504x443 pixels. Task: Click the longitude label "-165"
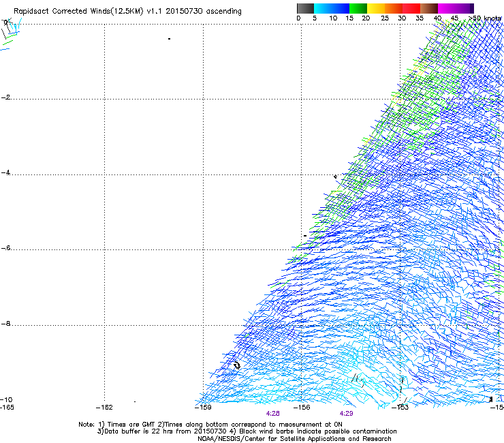pyautogui.click(x=7, y=408)
